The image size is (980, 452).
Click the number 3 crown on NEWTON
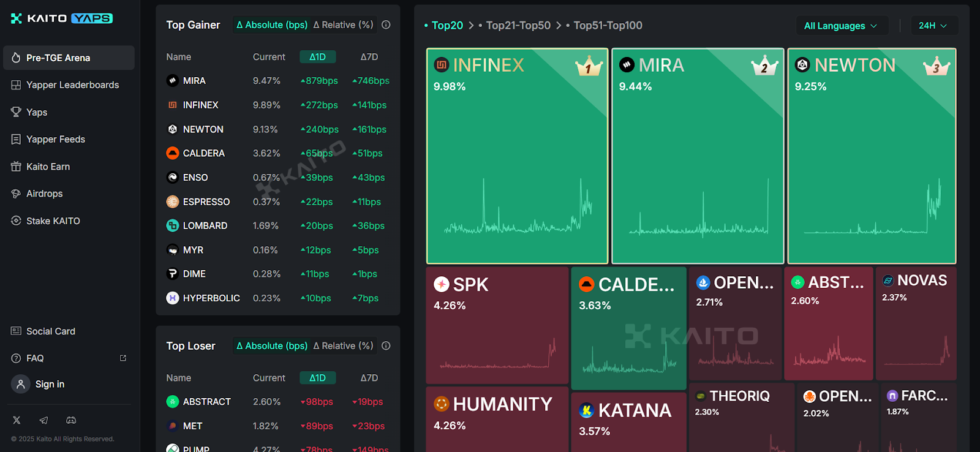pos(937,66)
